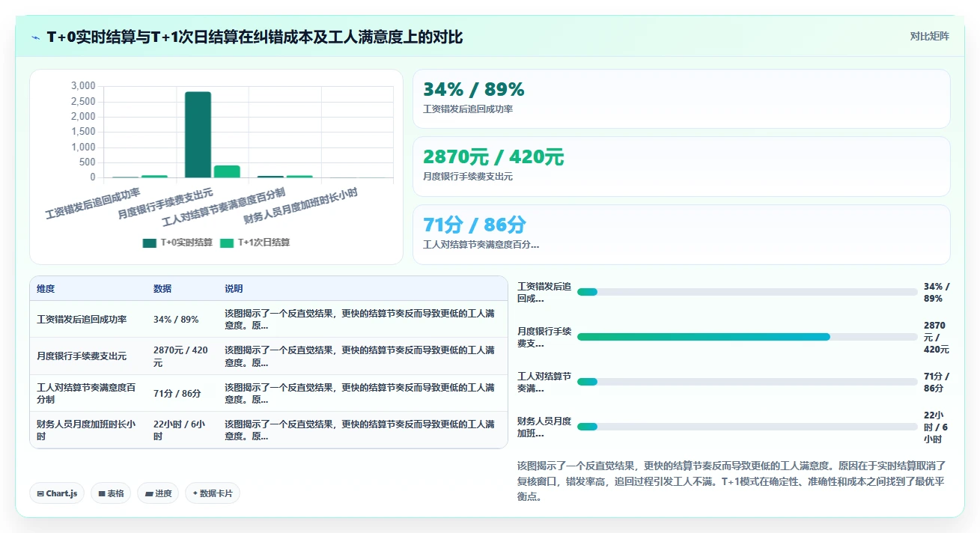The height and width of the screenshot is (533, 980).
Task: Click the 财务人员月度加班时长小时 chart axis label
Action: point(300,207)
